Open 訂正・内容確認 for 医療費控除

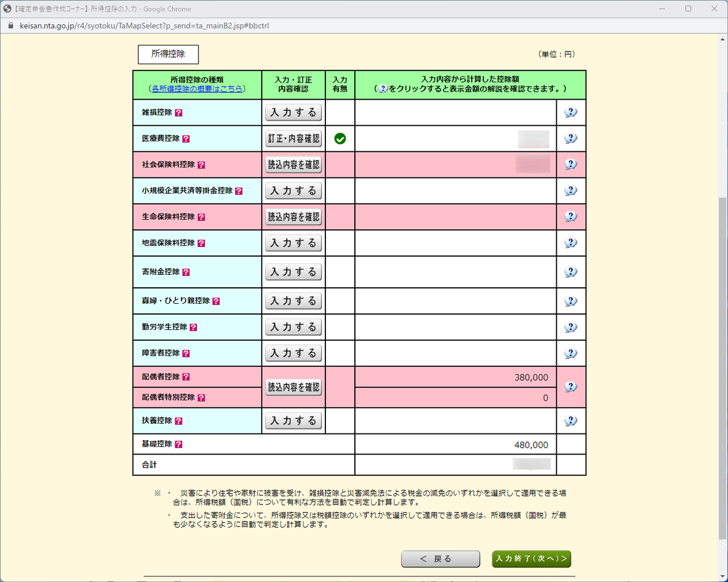coord(293,139)
